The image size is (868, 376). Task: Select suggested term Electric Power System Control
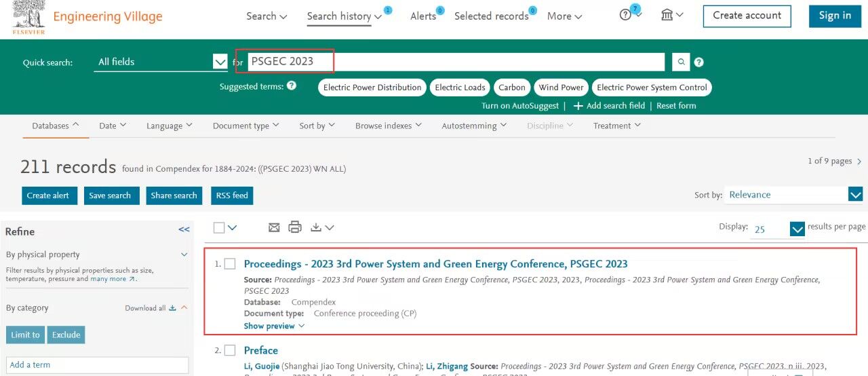[652, 87]
